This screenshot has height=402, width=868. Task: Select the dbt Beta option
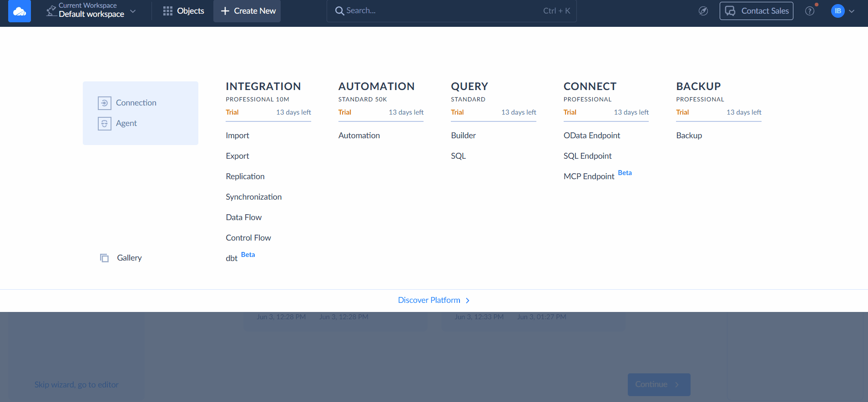coord(240,257)
